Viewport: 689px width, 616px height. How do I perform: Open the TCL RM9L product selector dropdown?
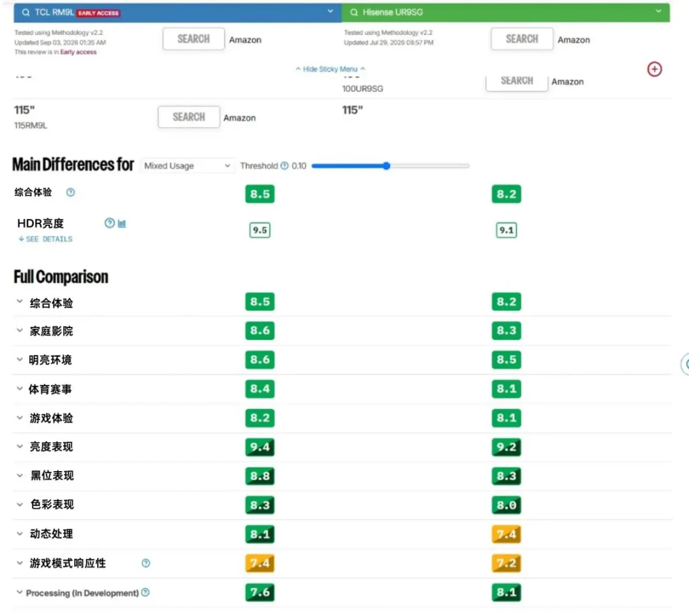coord(330,11)
